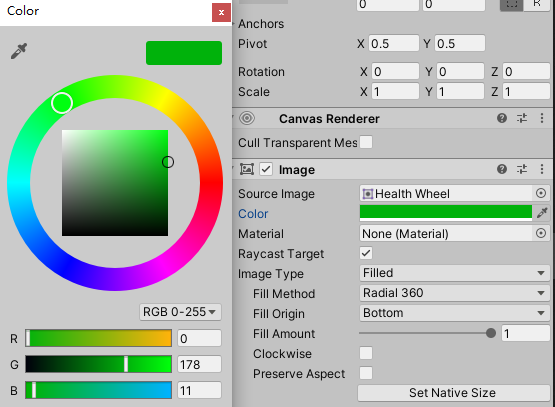Click the R channel slider
555x407 pixels.
coord(98,338)
